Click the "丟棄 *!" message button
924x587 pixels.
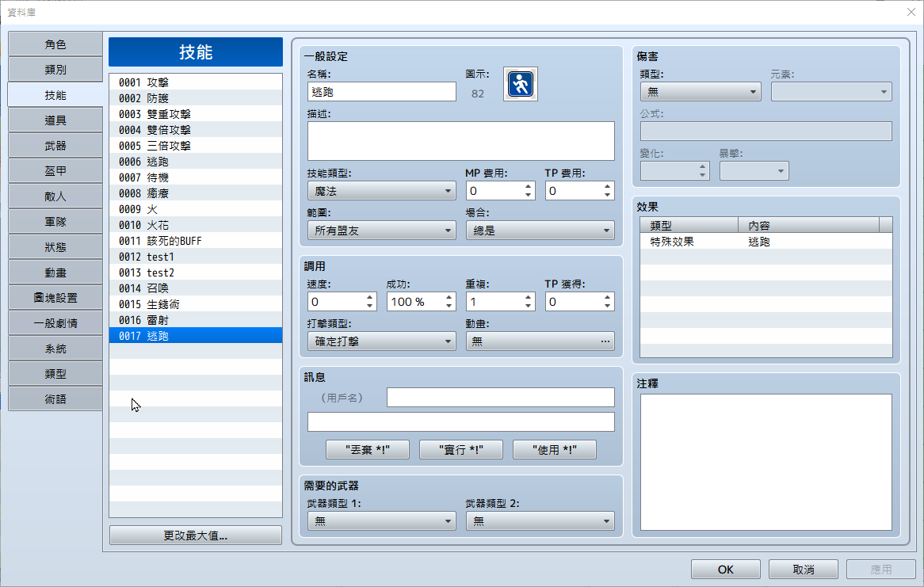tap(368, 450)
